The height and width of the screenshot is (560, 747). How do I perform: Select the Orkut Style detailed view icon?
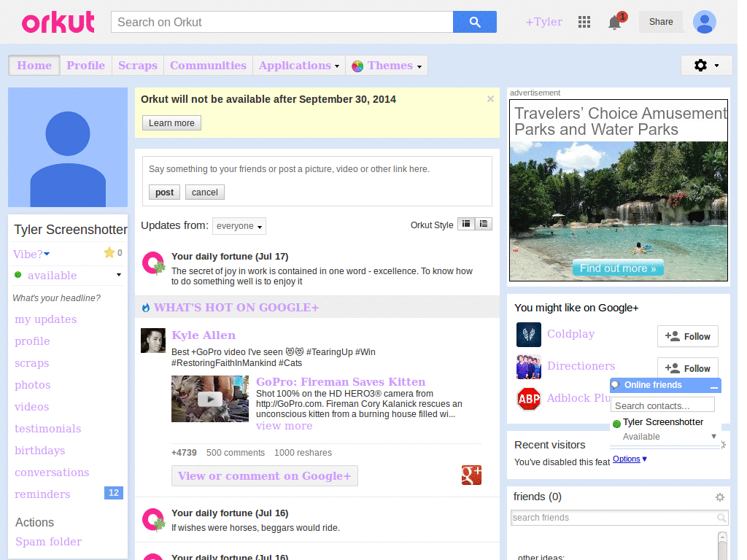tap(466, 224)
